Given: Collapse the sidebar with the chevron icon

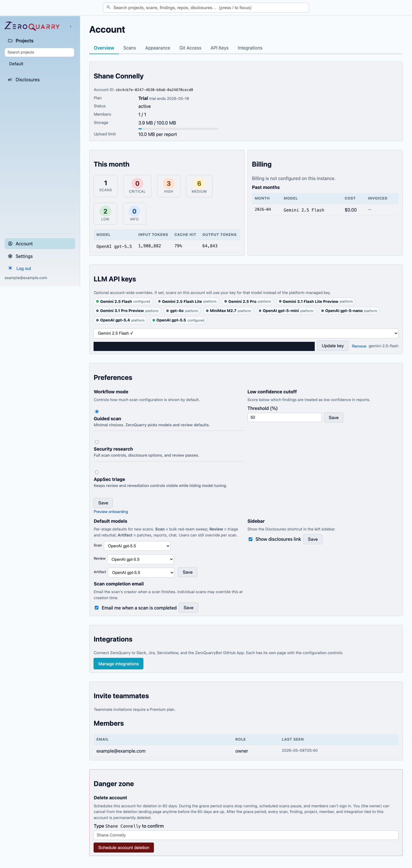Looking at the screenshot, I should pos(70,27).
